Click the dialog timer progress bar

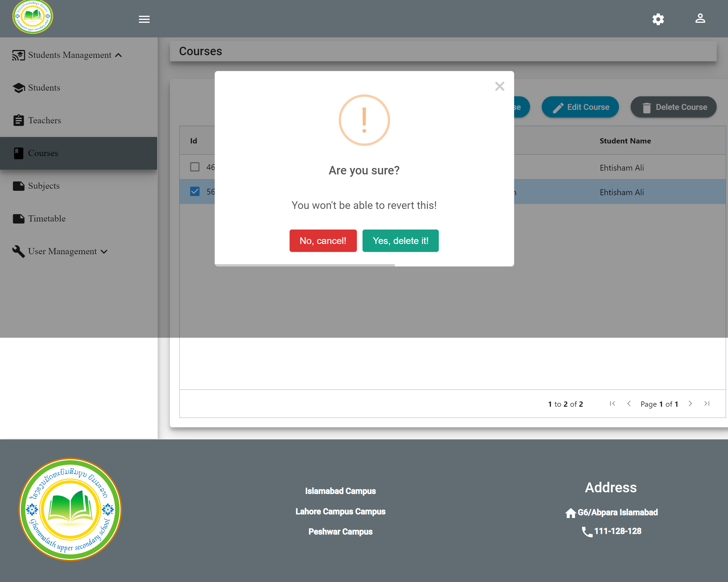305,265
